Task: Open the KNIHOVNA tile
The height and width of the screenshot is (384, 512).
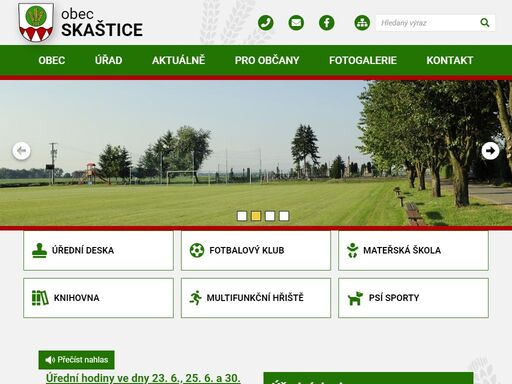Action: pyautogui.click(x=98, y=298)
